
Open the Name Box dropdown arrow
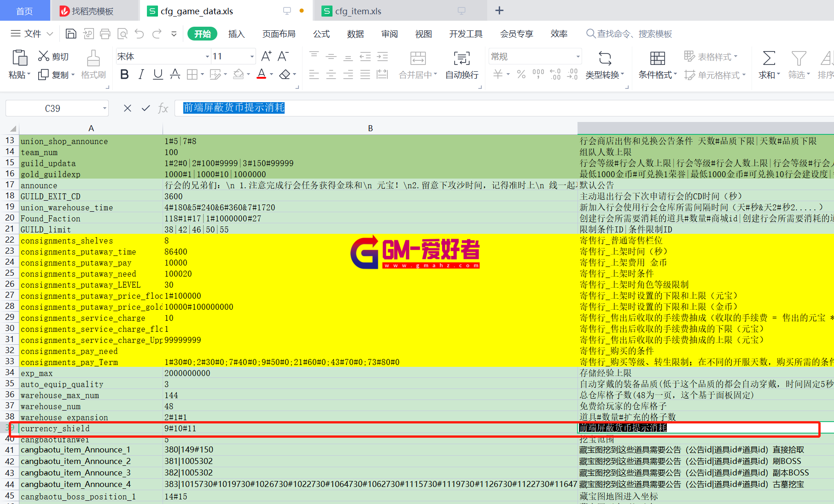(105, 108)
